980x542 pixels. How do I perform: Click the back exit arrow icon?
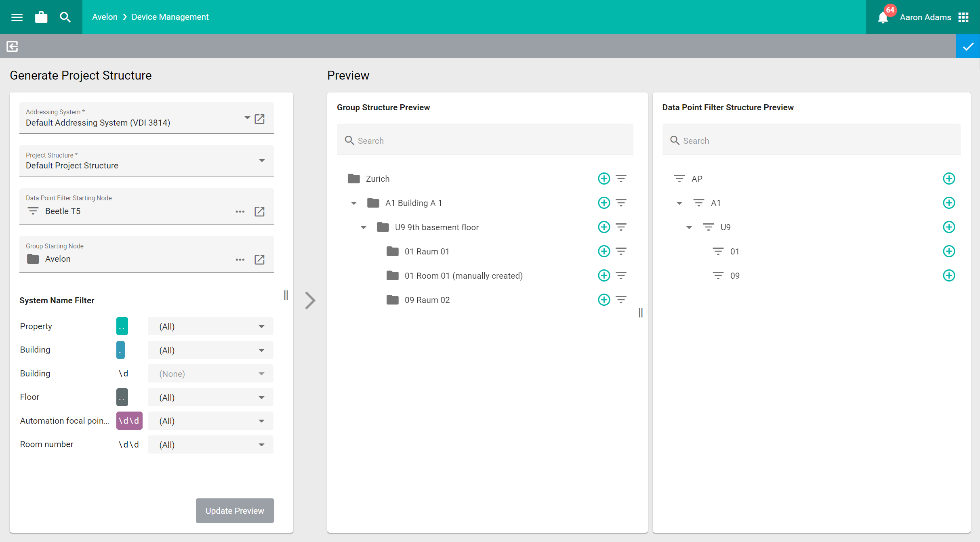[12, 46]
